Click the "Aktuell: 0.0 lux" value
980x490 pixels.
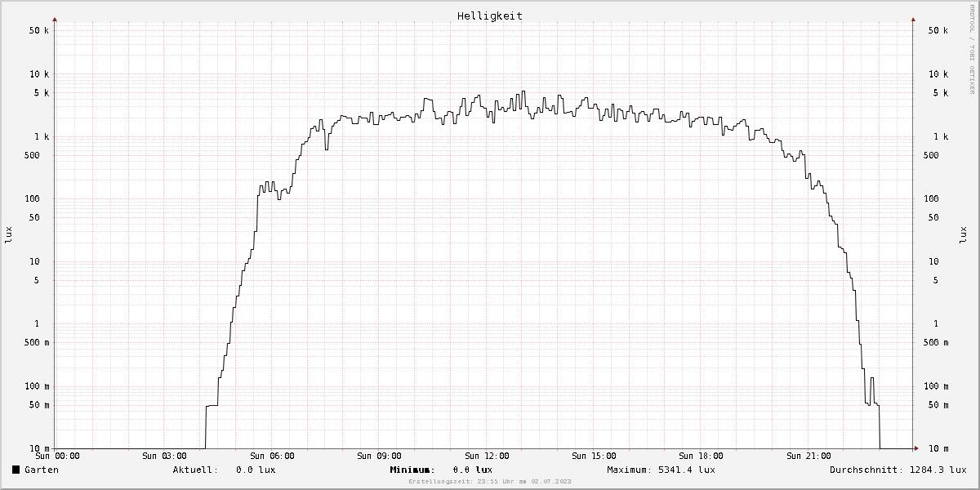pos(224,470)
